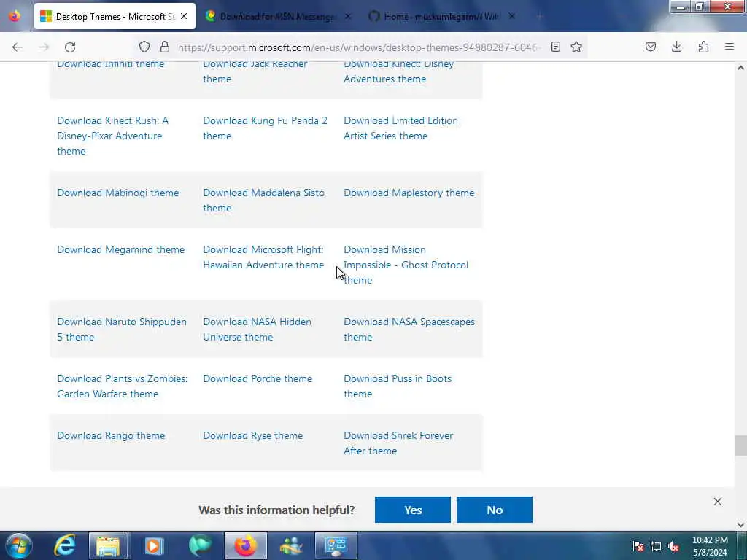Bookmark this page with star icon
The height and width of the screenshot is (560, 747).
576,47
